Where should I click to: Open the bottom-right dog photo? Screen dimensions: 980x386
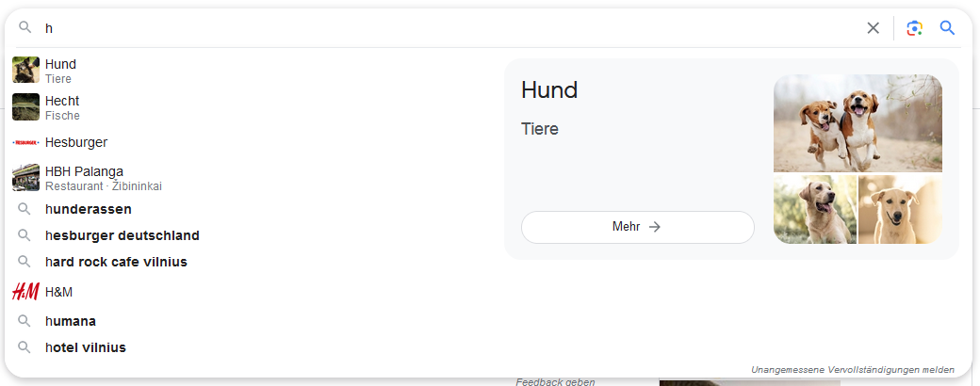point(900,209)
